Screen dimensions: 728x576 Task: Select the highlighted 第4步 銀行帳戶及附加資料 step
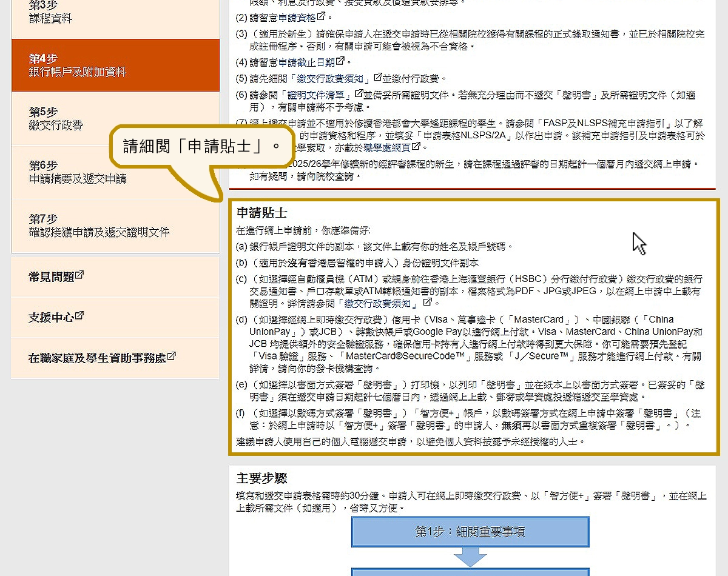coord(115,65)
